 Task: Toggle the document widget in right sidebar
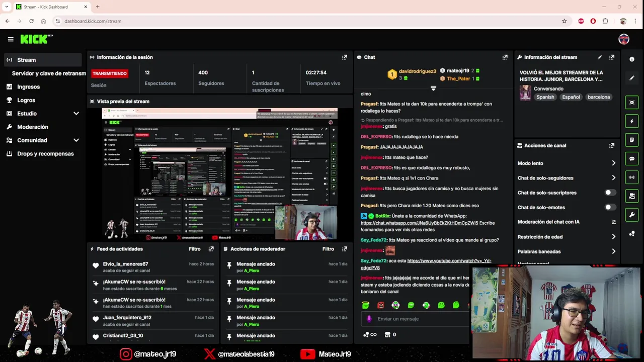(632, 140)
